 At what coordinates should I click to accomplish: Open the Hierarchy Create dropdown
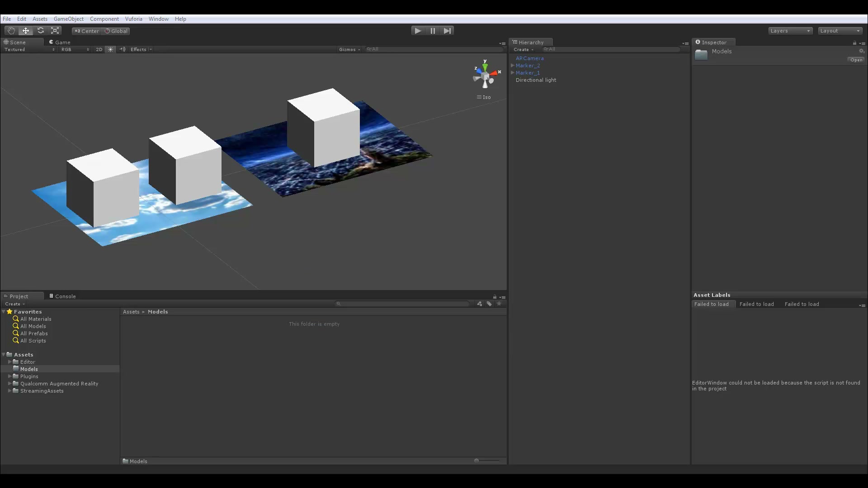click(x=524, y=49)
